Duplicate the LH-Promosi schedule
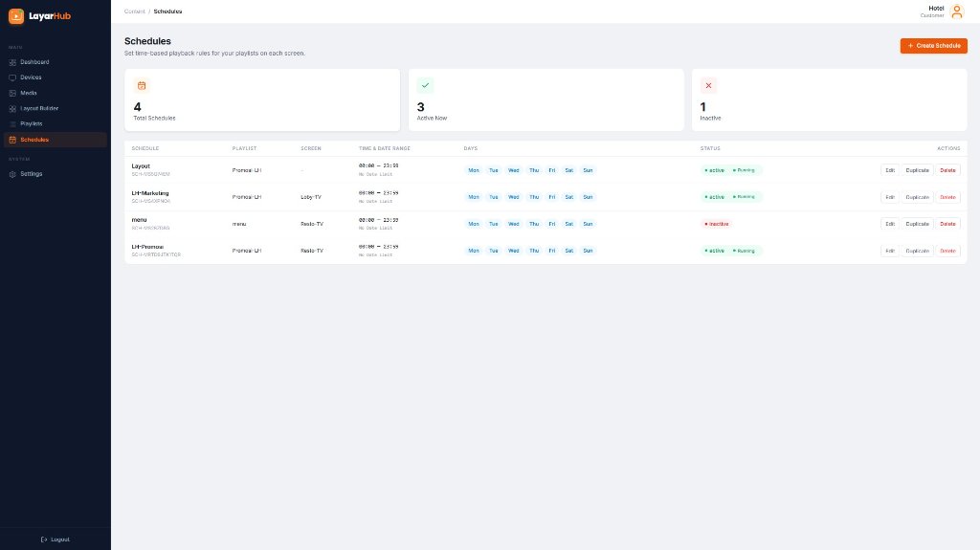The height and width of the screenshot is (550, 980). pyautogui.click(x=917, y=251)
